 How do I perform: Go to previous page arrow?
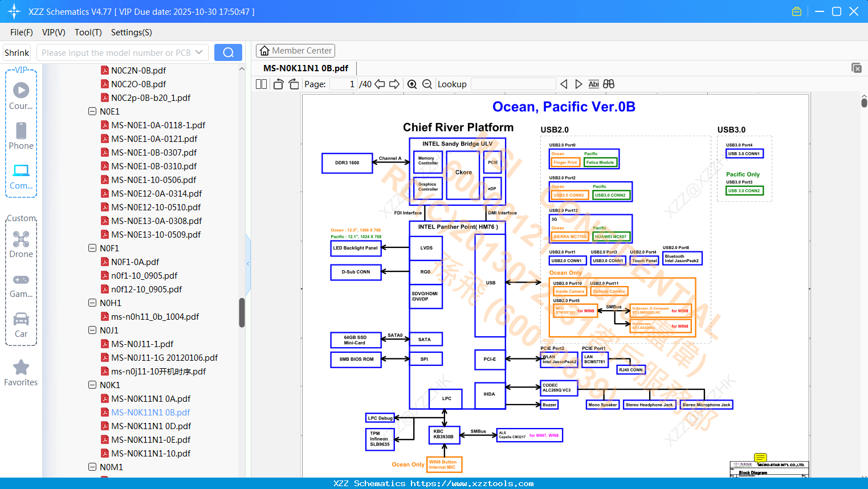(x=380, y=84)
